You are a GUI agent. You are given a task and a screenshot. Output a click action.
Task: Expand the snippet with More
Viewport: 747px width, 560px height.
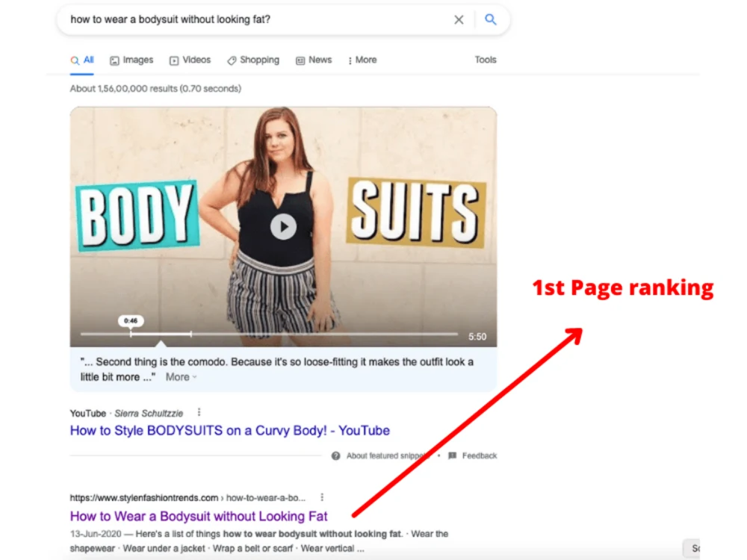181,377
